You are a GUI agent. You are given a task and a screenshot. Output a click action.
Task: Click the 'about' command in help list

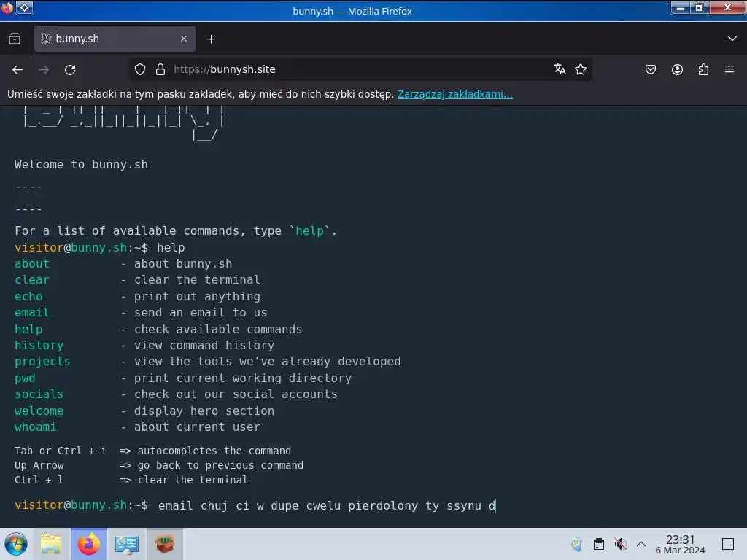[32, 264]
